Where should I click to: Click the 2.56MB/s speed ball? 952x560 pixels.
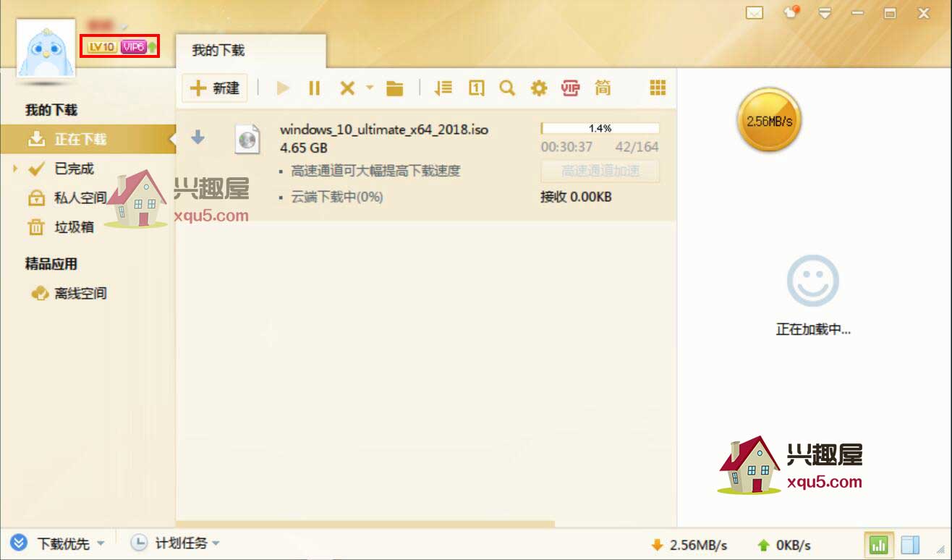[x=769, y=121]
